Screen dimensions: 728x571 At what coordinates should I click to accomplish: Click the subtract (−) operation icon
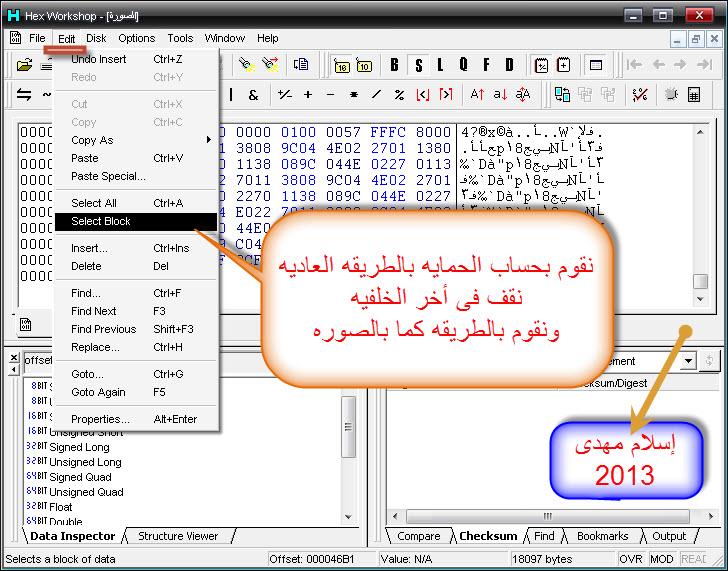330,95
